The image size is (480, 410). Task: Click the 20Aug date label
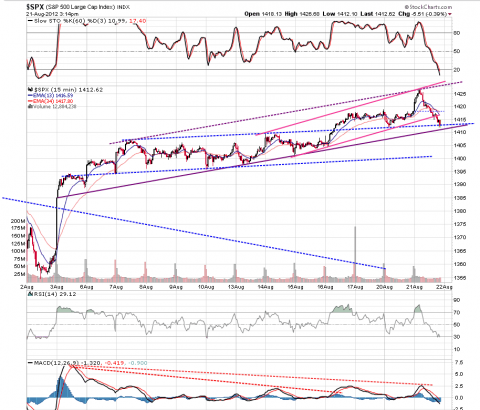click(385, 287)
